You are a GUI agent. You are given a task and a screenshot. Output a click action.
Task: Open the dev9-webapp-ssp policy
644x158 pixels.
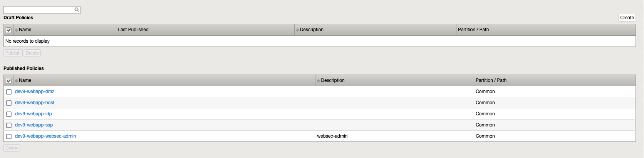[x=34, y=125]
